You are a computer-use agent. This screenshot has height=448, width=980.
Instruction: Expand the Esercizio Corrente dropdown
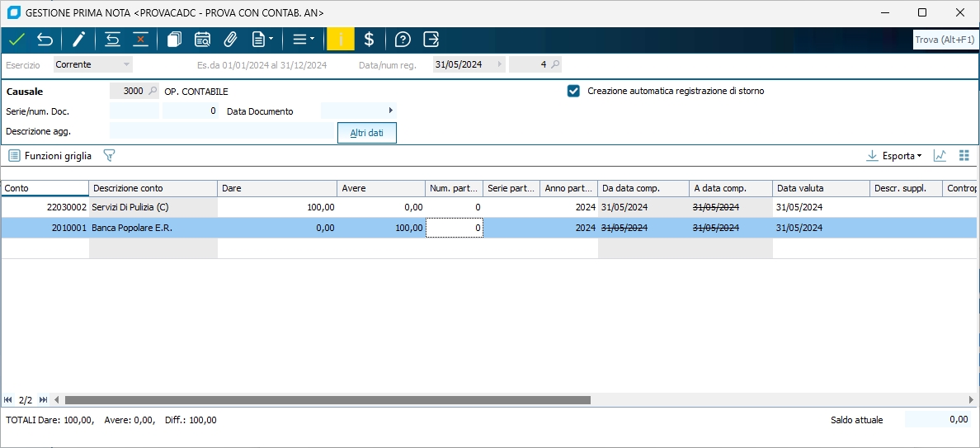[x=126, y=64]
